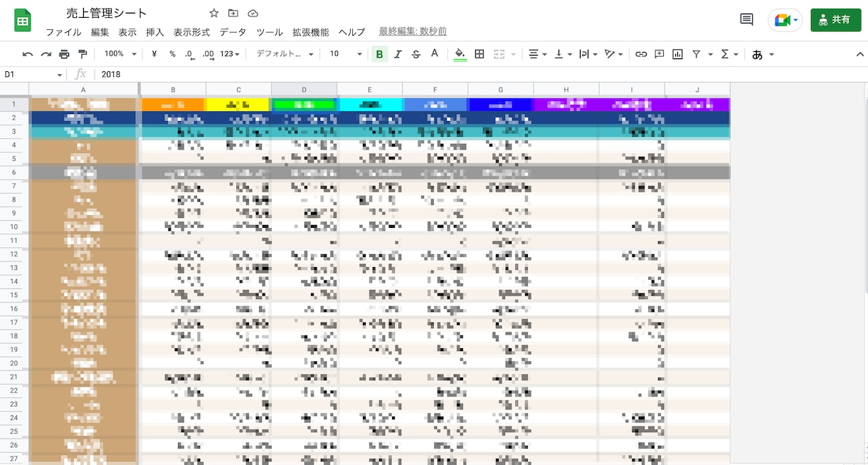Click the create filter icon
The width and height of the screenshot is (868, 465).
[x=697, y=54]
